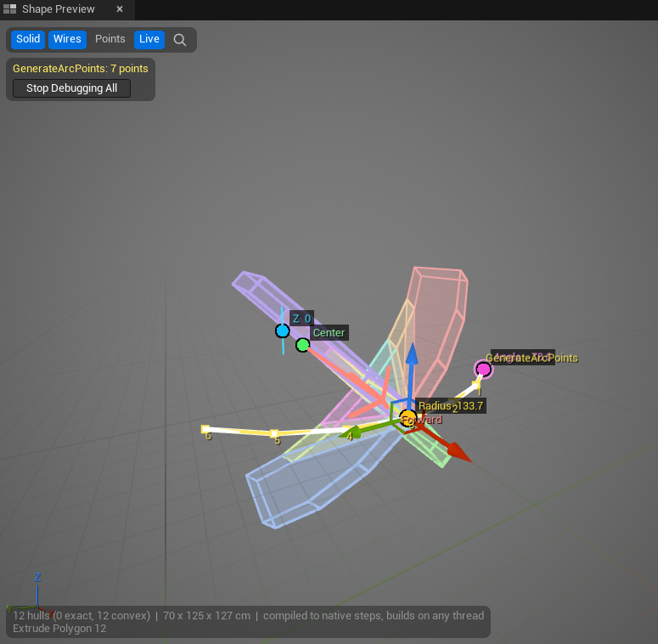This screenshot has height=644, width=658.
Task: Click the green Y-axis gizmo arrow
Action: pos(350,432)
